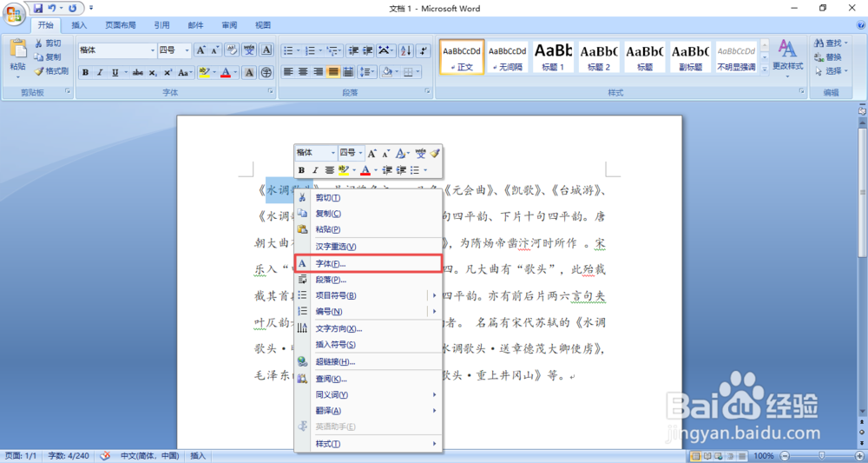Image resolution: width=868 pixels, height=463 pixels.
Task: Toggle align left in paragraph group
Action: (288, 71)
